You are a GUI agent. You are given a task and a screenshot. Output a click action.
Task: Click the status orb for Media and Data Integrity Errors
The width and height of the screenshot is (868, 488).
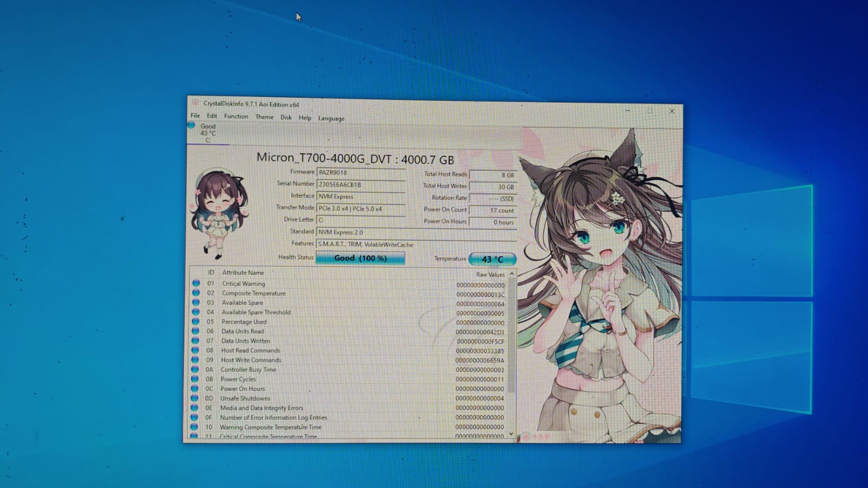tap(194, 408)
